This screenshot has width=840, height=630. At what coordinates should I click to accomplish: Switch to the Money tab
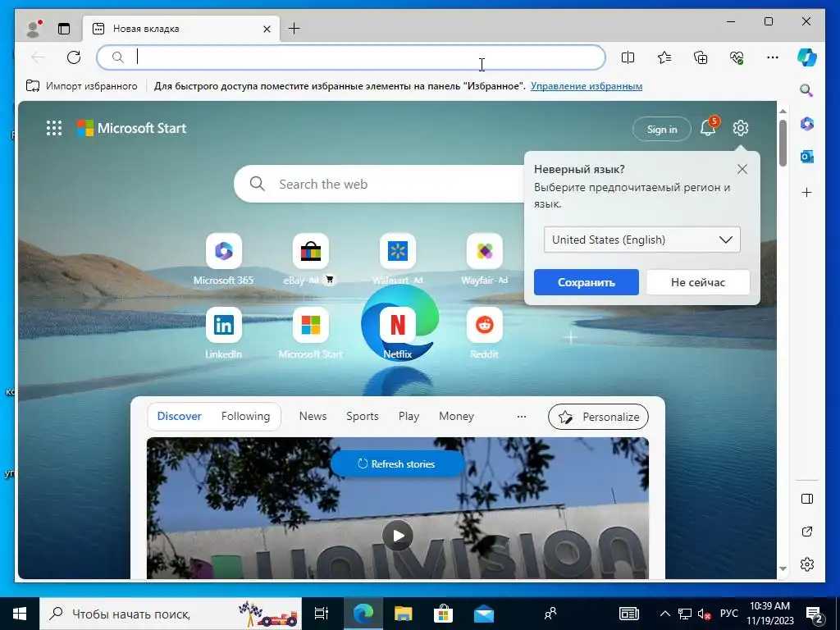[456, 416]
